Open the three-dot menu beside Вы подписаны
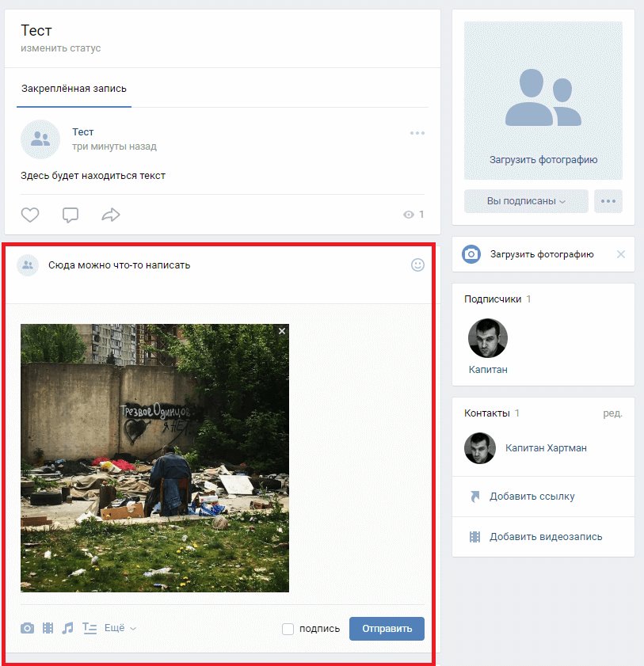This screenshot has height=666, width=644. tap(608, 201)
